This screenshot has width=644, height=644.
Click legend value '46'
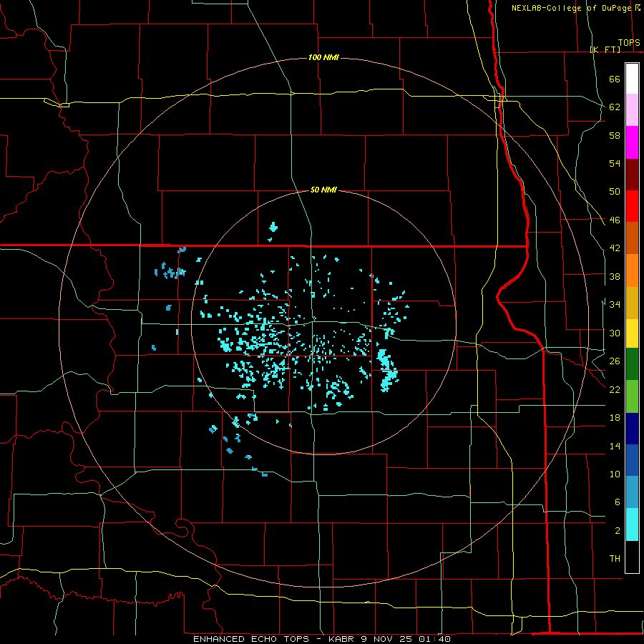click(x=615, y=220)
